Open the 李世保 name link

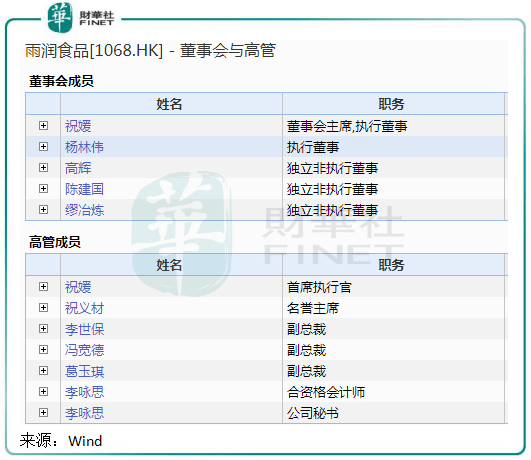tap(84, 329)
